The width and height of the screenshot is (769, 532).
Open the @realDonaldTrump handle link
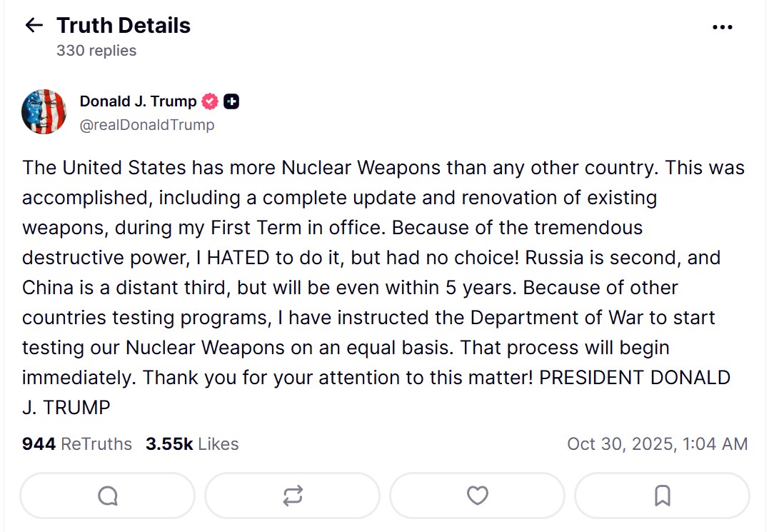[x=147, y=125]
